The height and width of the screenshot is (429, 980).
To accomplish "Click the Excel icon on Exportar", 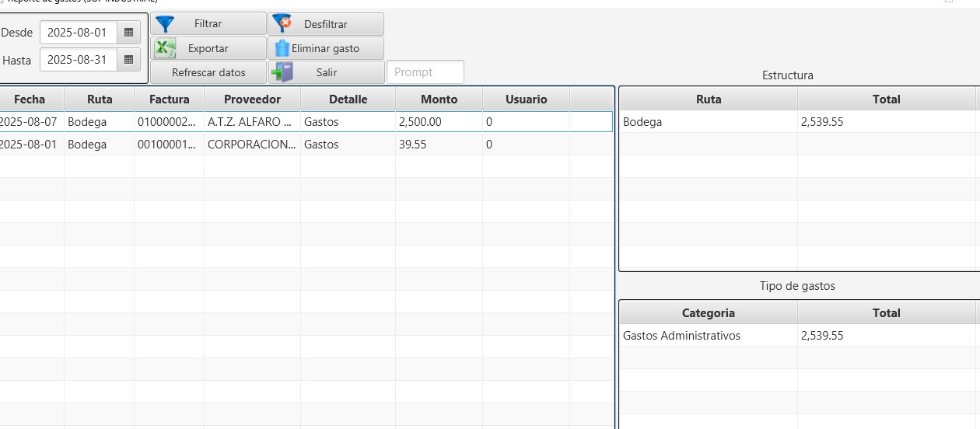I will 165,48.
